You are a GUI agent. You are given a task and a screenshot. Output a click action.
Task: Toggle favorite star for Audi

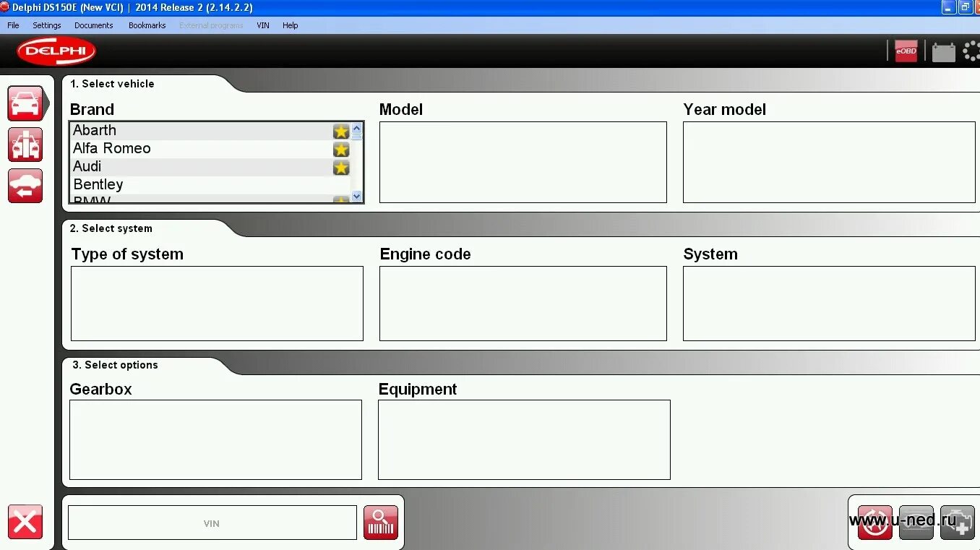pos(341,167)
